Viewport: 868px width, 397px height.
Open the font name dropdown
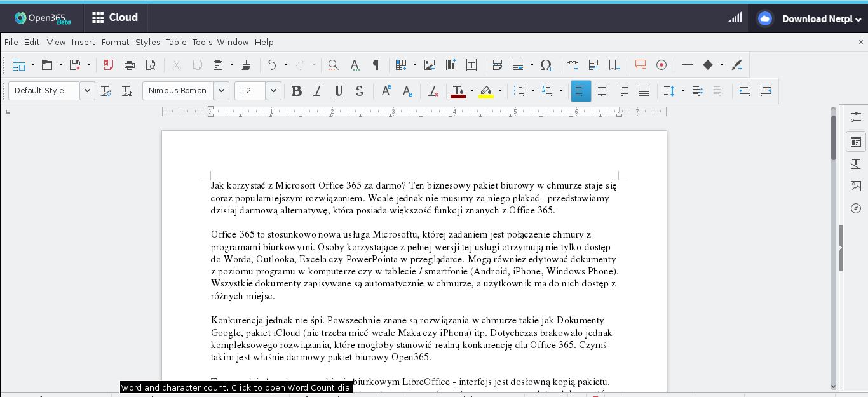[x=221, y=91]
